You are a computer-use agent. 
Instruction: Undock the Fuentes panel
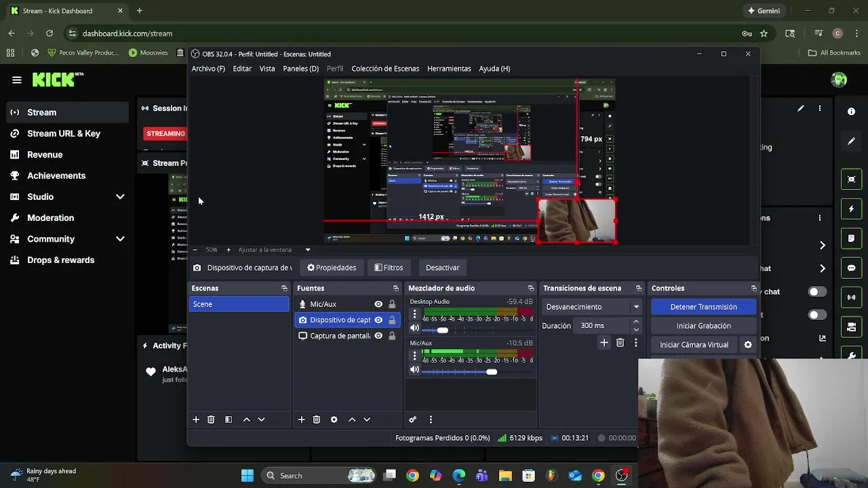pyautogui.click(x=395, y=288)
